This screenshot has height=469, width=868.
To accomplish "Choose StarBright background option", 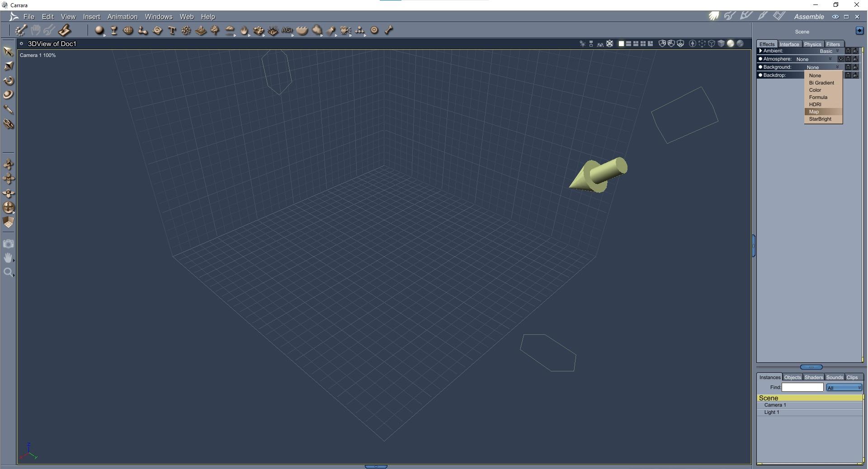I will click(823, 119).
